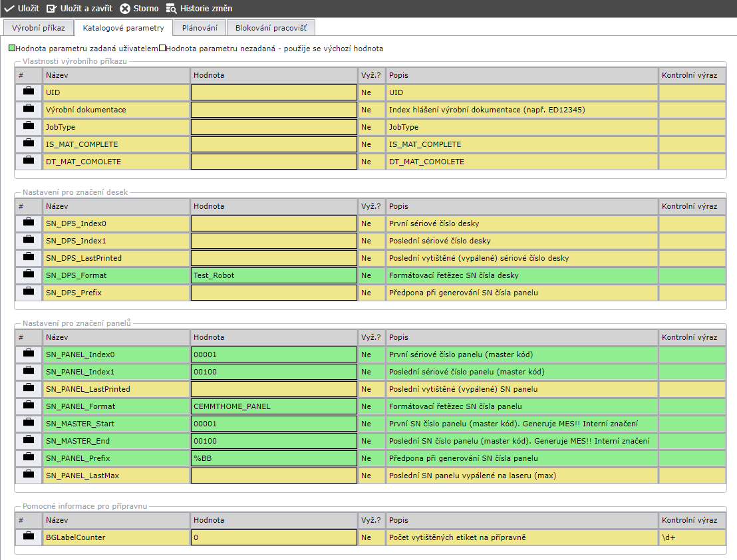737x560 pixels.
Task: Click the briefcase icon beside SN_MASTER_Start
Action: [28, 423]
